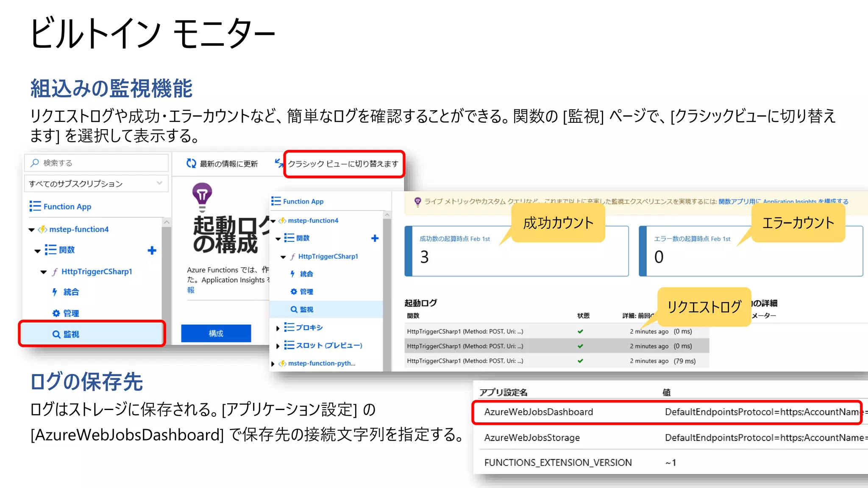Click the refresh icon for 最新の情報に更新
This screenshot has width=868, height=488.
(191, 164)
